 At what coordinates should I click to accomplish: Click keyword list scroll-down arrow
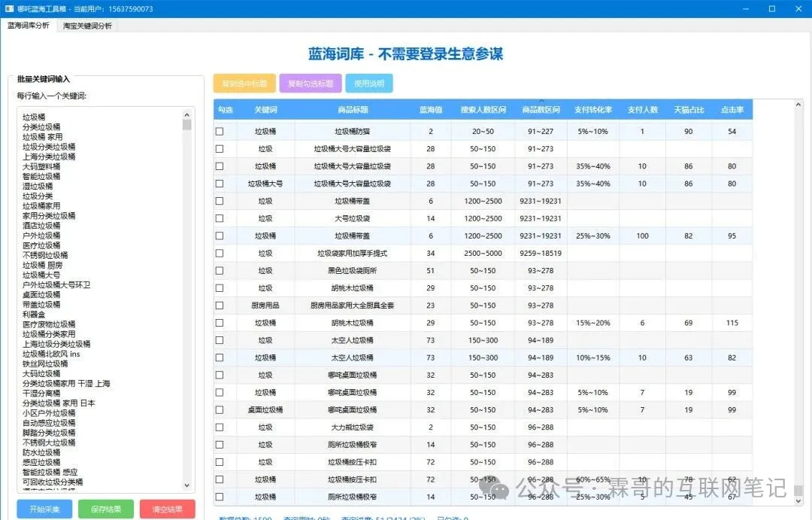(187, 487)
